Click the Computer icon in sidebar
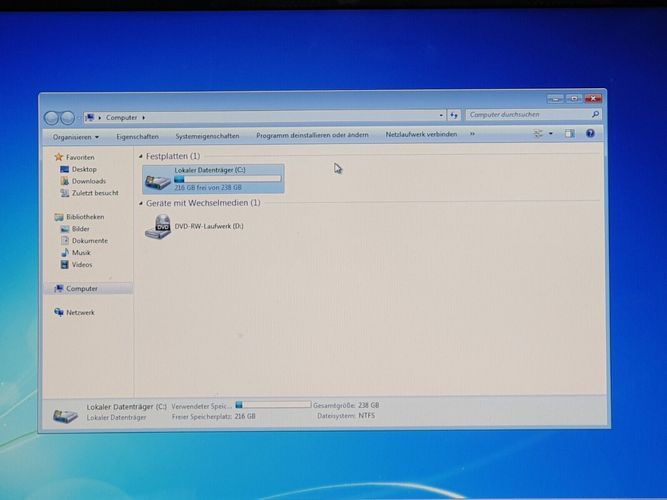 59,289
